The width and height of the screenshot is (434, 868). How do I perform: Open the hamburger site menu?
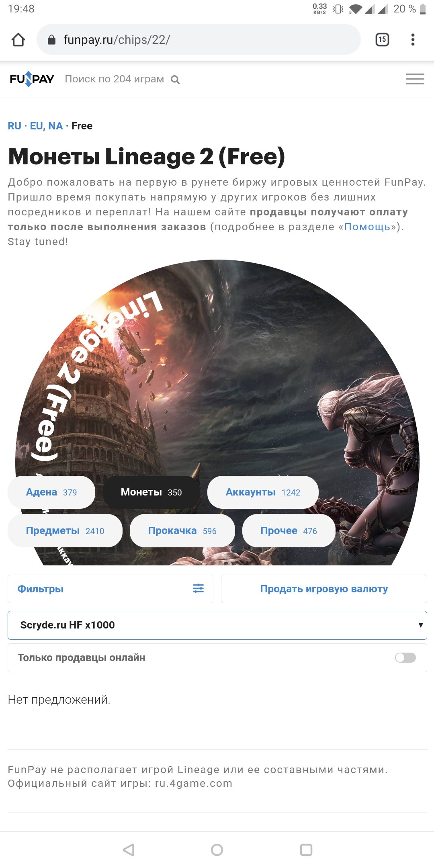click(x=415, y=79)
